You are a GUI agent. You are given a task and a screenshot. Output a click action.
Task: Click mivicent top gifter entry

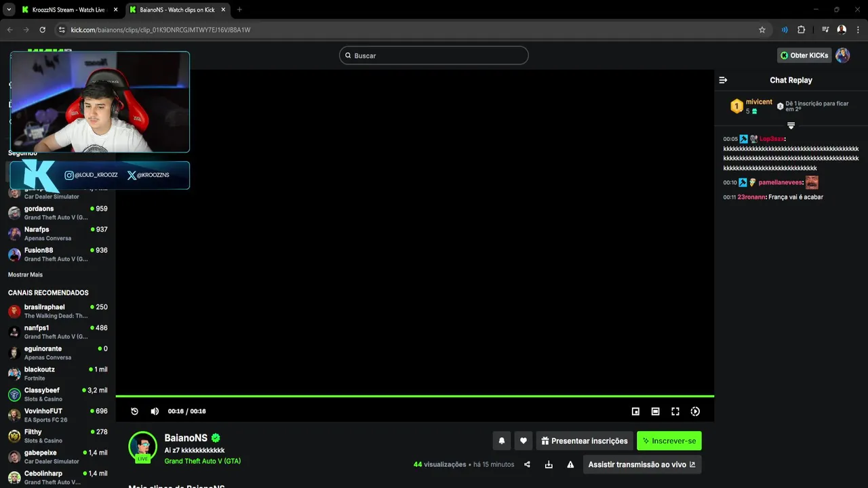point(751,106)
